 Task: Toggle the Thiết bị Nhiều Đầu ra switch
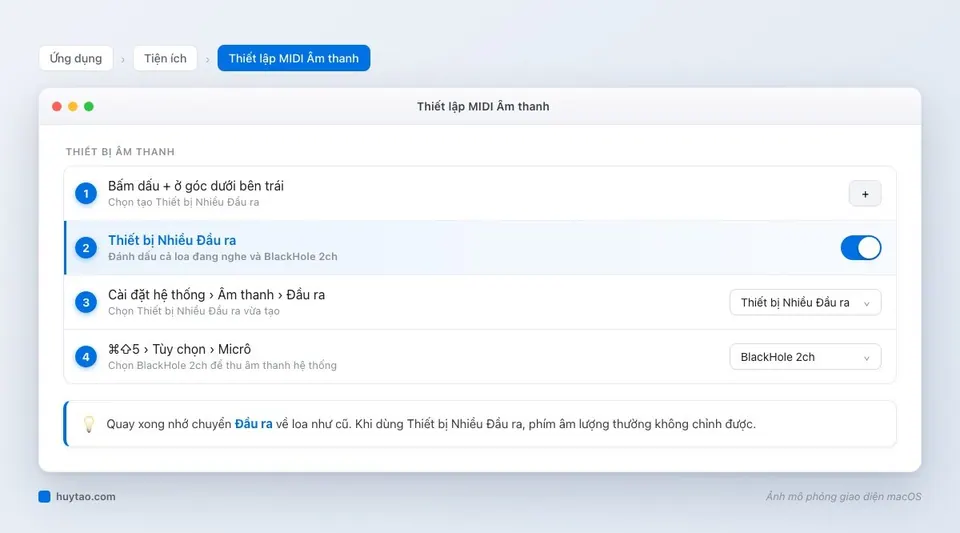coord(860,248)
